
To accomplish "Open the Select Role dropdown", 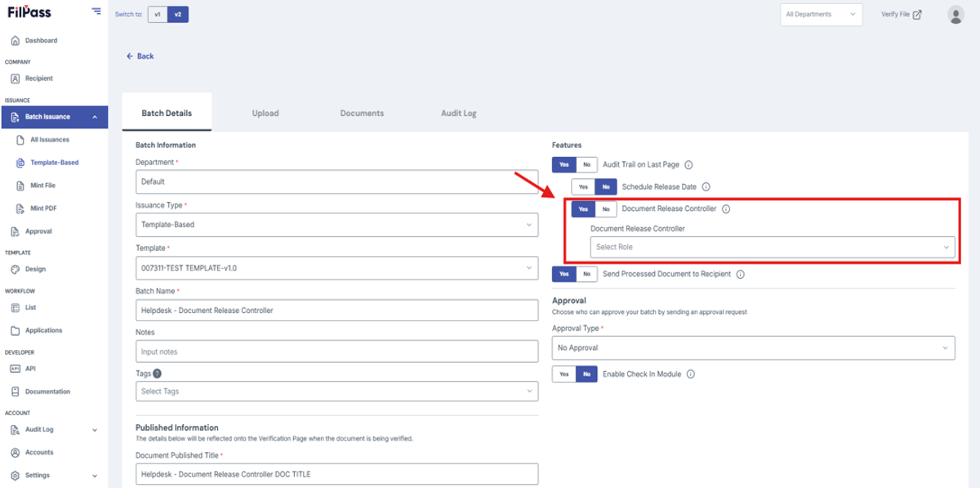I will [773, 247].
